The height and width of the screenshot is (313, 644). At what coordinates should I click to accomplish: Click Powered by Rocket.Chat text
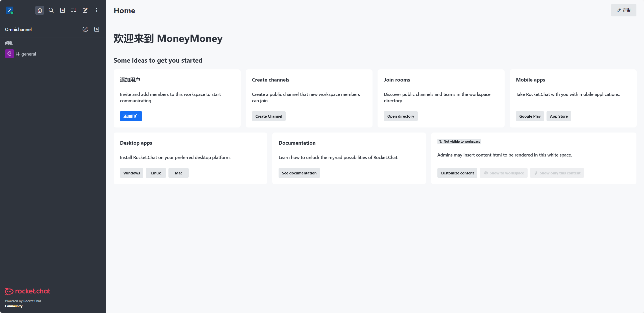point(23,301)
